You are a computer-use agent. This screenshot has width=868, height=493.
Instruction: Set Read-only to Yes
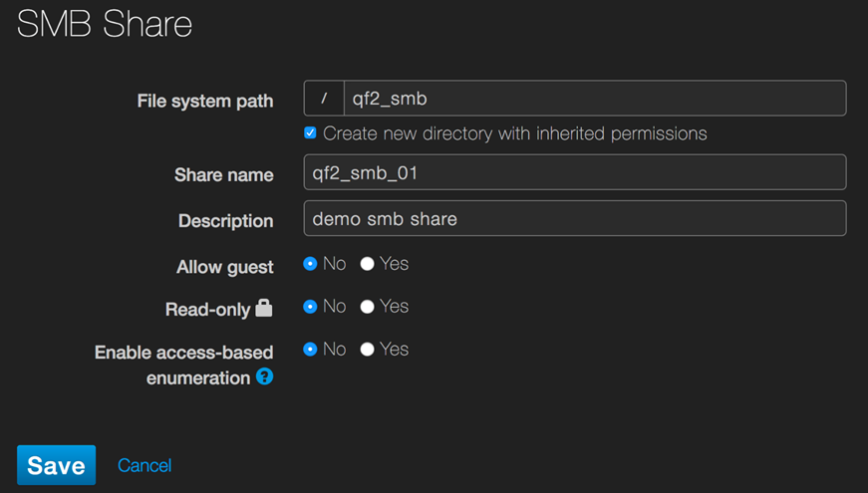pos(367,307)
